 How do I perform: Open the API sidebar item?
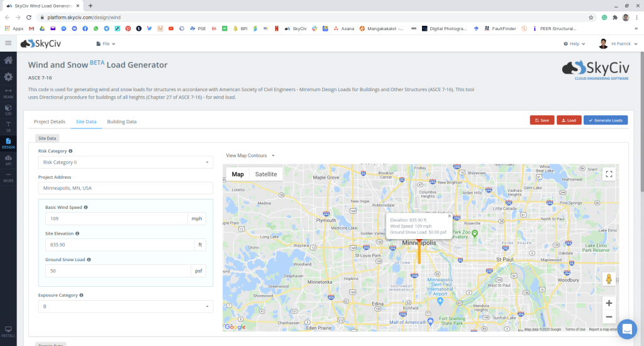click(x=8, y=160)
